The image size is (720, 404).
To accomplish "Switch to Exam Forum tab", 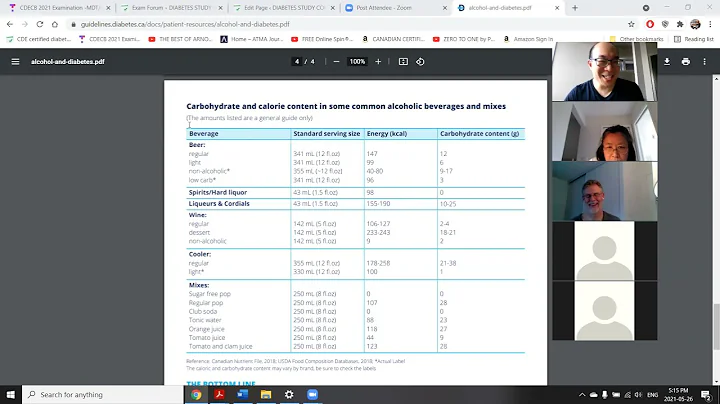I will coord(170,8).
